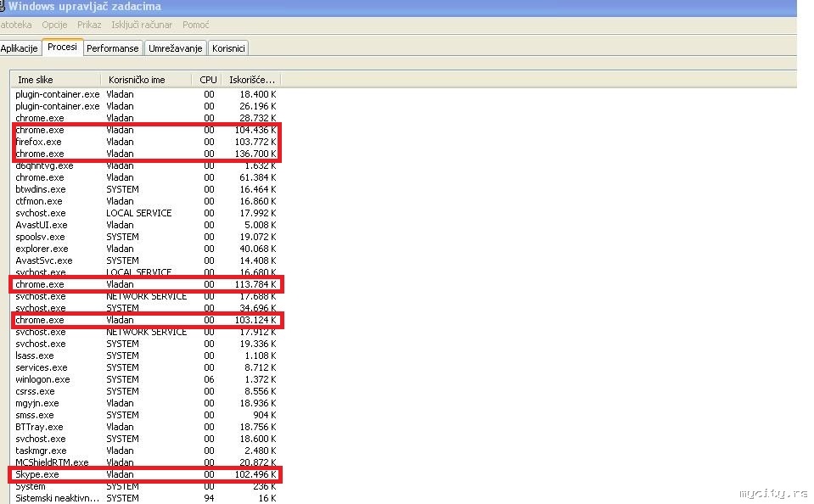The image size is (814, 504).
Task: Select the taskmgr.exe process row
Action: coord(145,451)
